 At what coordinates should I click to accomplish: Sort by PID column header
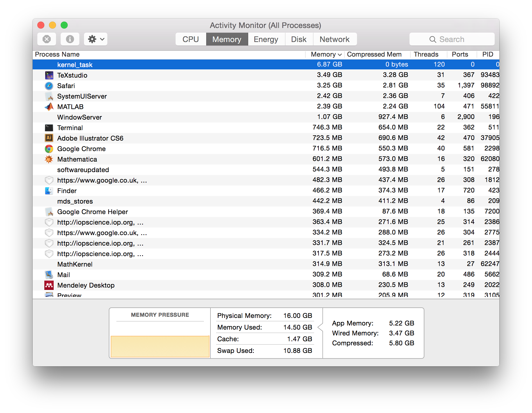pos(488,55)
